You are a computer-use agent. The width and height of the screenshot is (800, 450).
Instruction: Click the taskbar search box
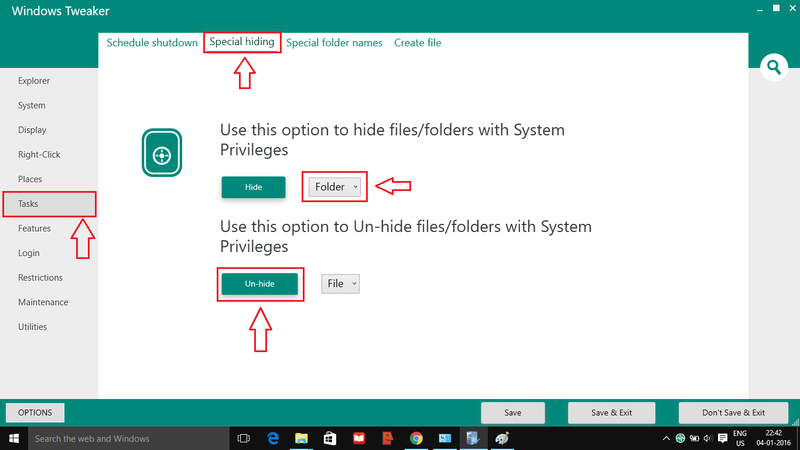[x=129, y=438]
